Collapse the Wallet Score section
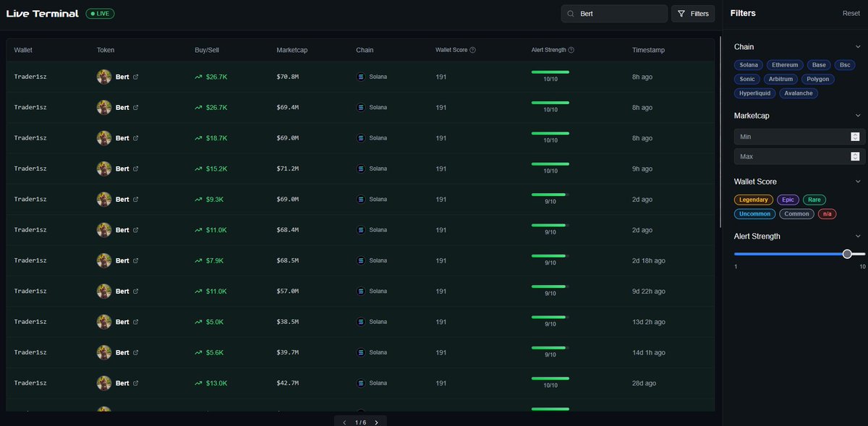This screenshot has width=868, height=426. [x=858, y=181]
